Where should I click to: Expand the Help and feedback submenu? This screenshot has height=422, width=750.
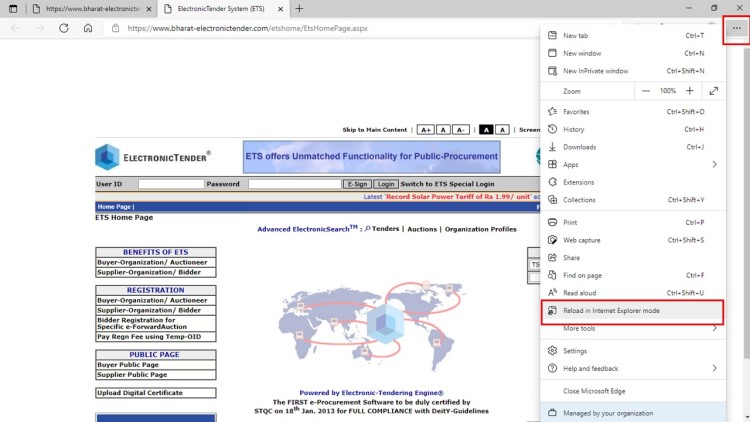click(714, 368)
